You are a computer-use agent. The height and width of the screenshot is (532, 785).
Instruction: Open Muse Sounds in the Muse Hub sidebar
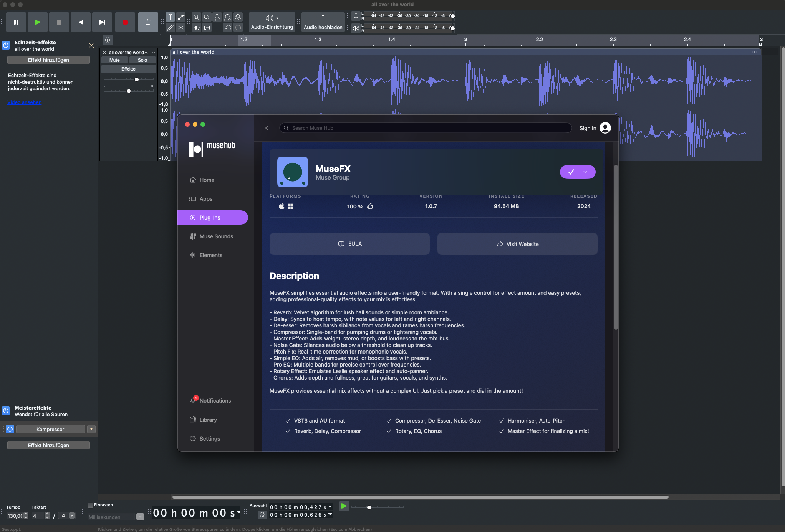[x=216, y=236]
